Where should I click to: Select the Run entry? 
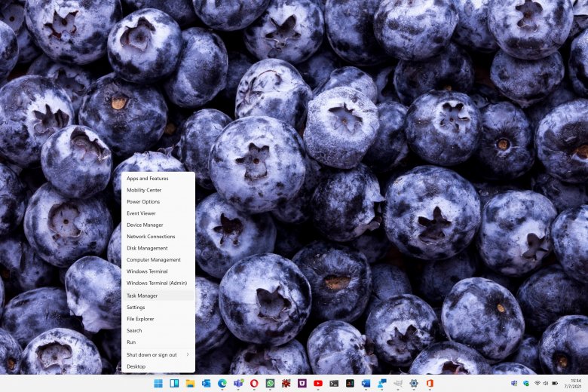(x=158, y=342)
